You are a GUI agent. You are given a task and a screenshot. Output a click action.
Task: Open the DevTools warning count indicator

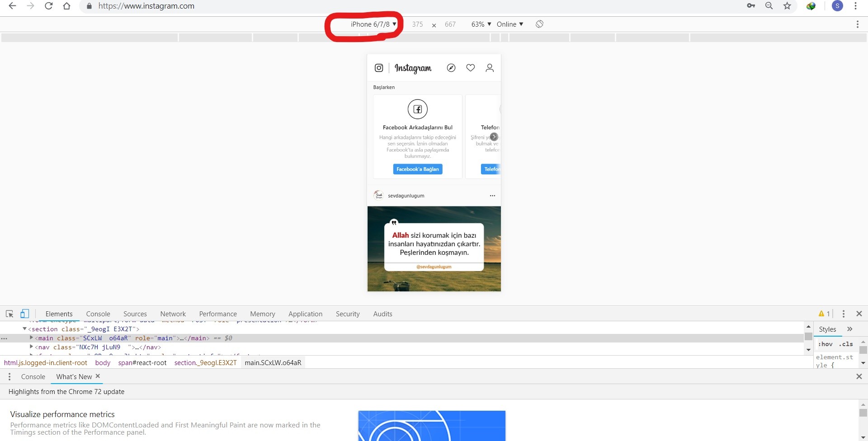click(824, 314)
